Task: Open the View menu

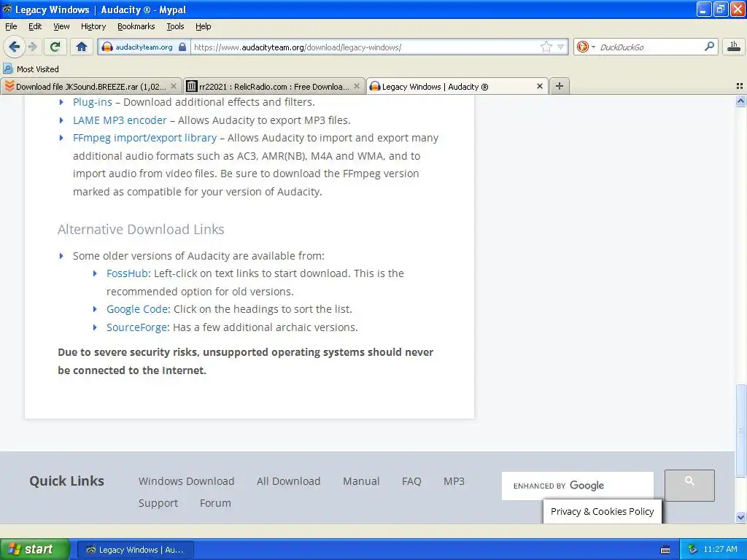Action: [x=61, y=26]
